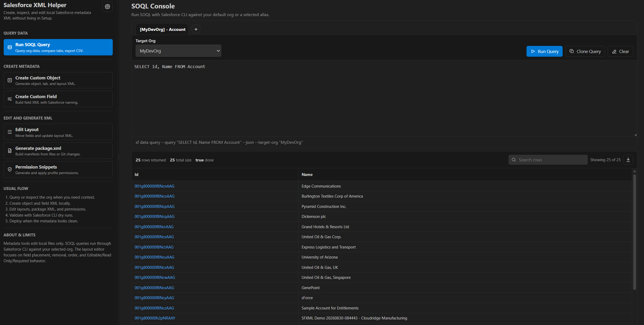Select the United Oil & Gas, UK cell

coord(465,267)
